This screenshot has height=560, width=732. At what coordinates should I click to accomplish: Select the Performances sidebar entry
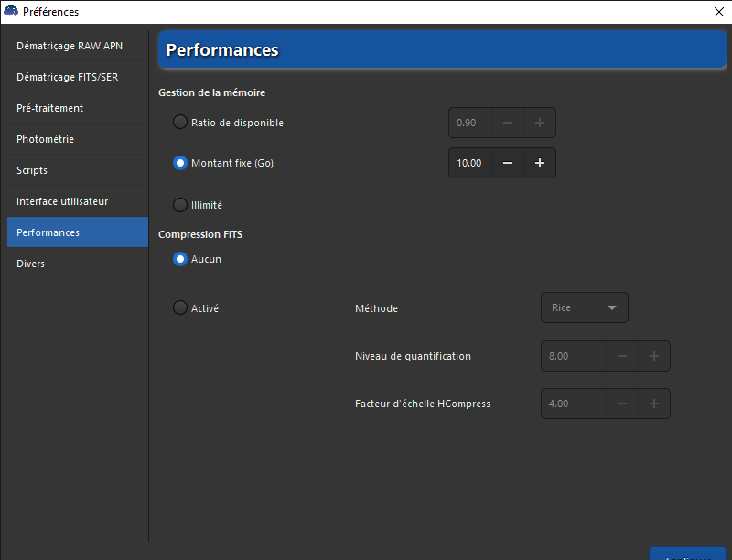[78, 232]
